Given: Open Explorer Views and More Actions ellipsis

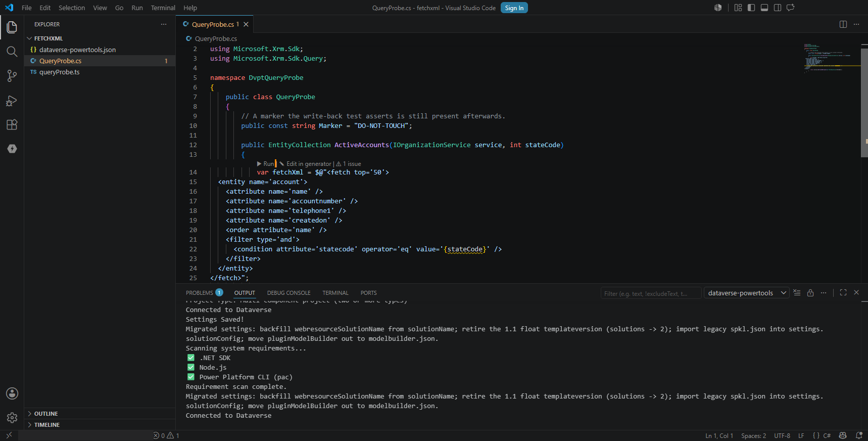Looking at the screenshot, I should (x=164, y=24).
